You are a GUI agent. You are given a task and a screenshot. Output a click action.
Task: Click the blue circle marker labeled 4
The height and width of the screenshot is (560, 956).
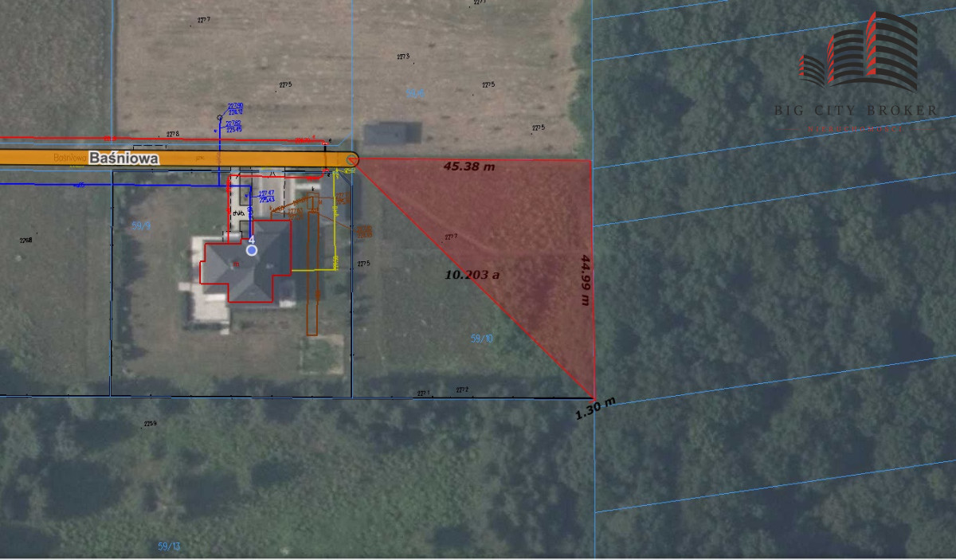coord(252,250)
